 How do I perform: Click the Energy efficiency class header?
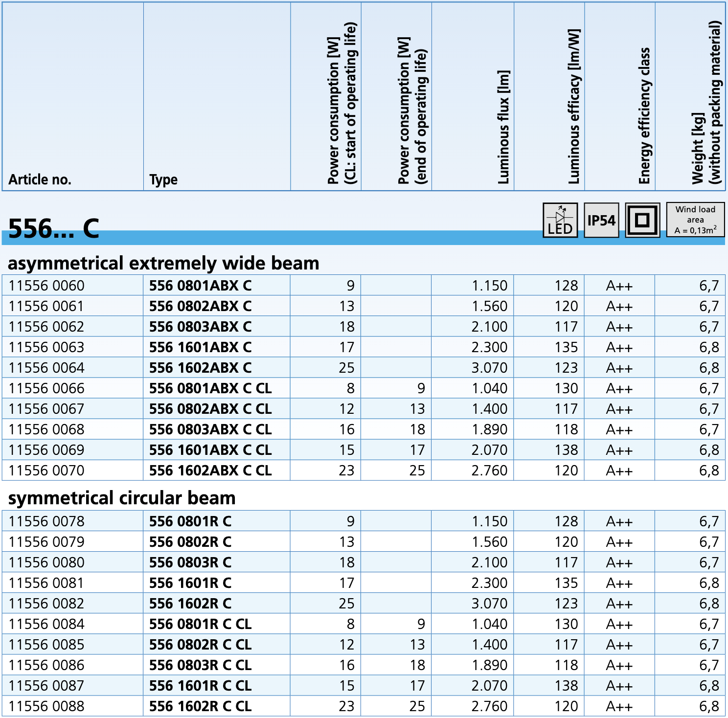(x=645, y=116)
